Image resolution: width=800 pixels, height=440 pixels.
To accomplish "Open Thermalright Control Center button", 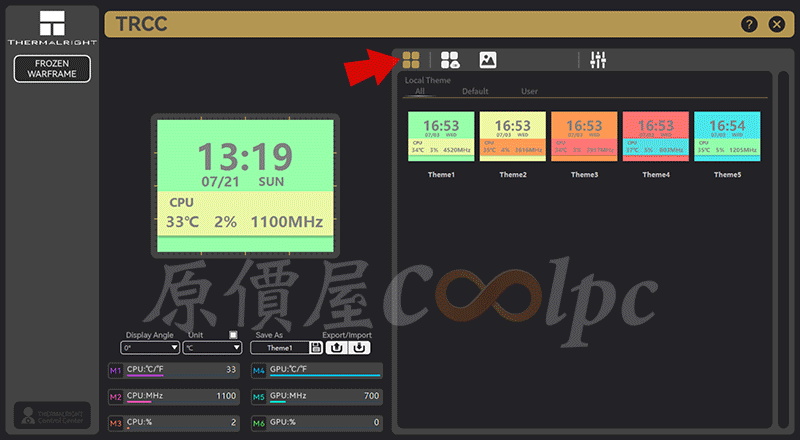I will click(52, 415).
